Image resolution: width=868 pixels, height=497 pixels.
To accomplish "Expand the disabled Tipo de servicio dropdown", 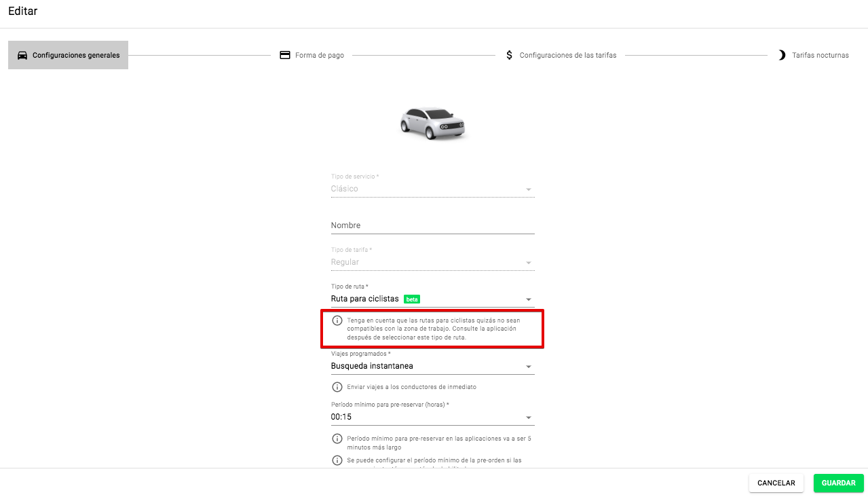I will tap(528, 189).
